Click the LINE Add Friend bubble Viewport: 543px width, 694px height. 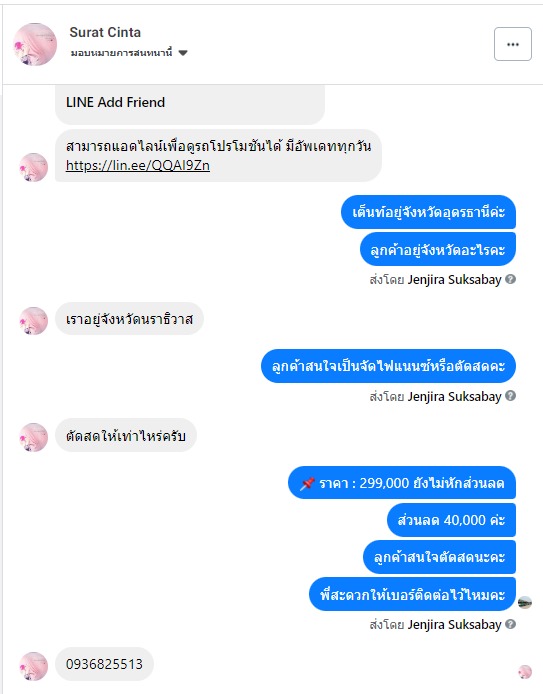tap(190, 103)
